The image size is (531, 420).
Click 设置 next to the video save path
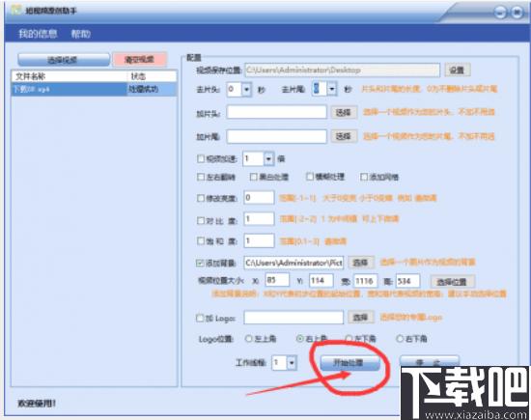[458, 70]
